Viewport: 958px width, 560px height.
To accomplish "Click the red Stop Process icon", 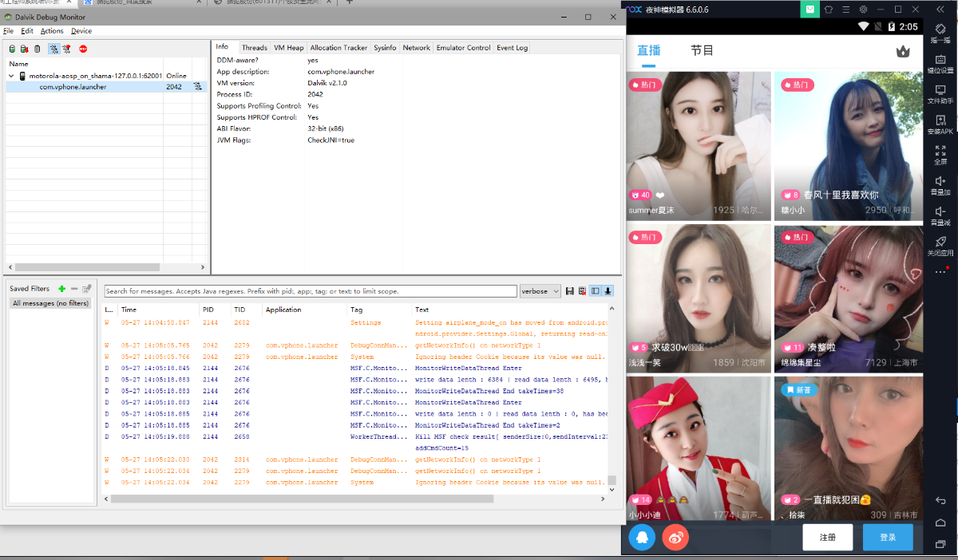I will click(83, 49).
